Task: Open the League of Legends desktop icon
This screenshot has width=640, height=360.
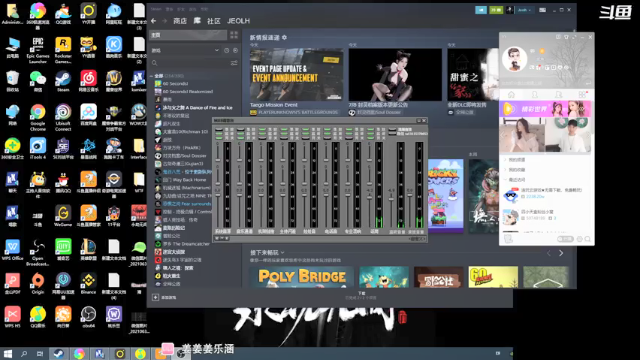Action: [x=88, y=249]
